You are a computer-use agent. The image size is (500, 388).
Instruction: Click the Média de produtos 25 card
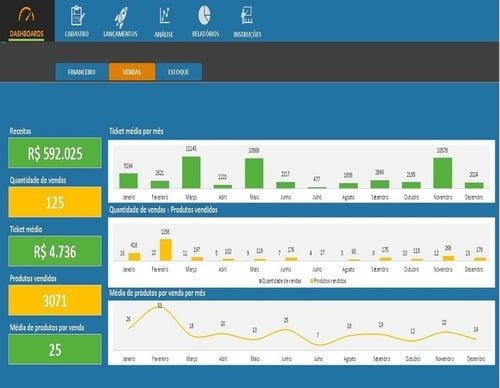55,349
